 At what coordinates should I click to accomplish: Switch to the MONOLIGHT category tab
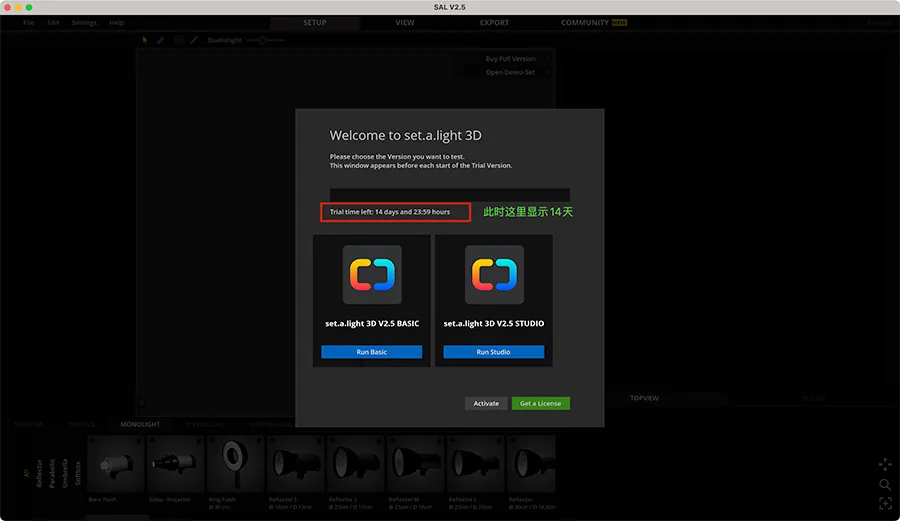[140, 424]
